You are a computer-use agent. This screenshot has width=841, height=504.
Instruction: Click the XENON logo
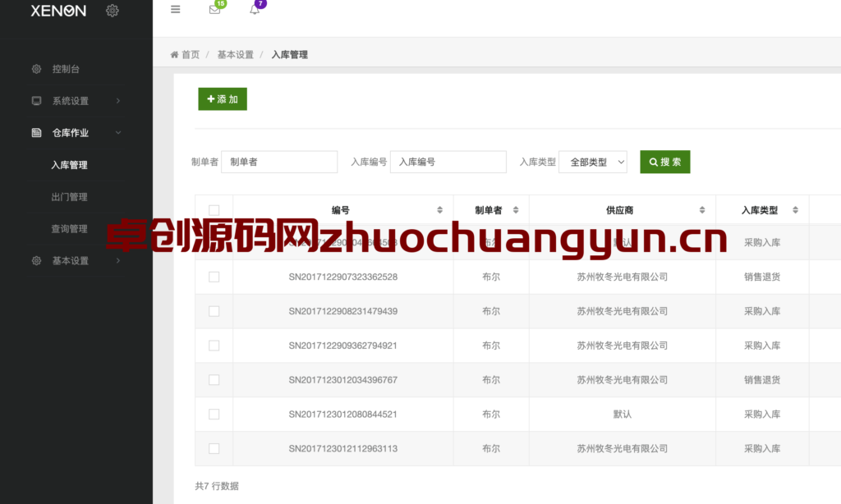(58, 11)
